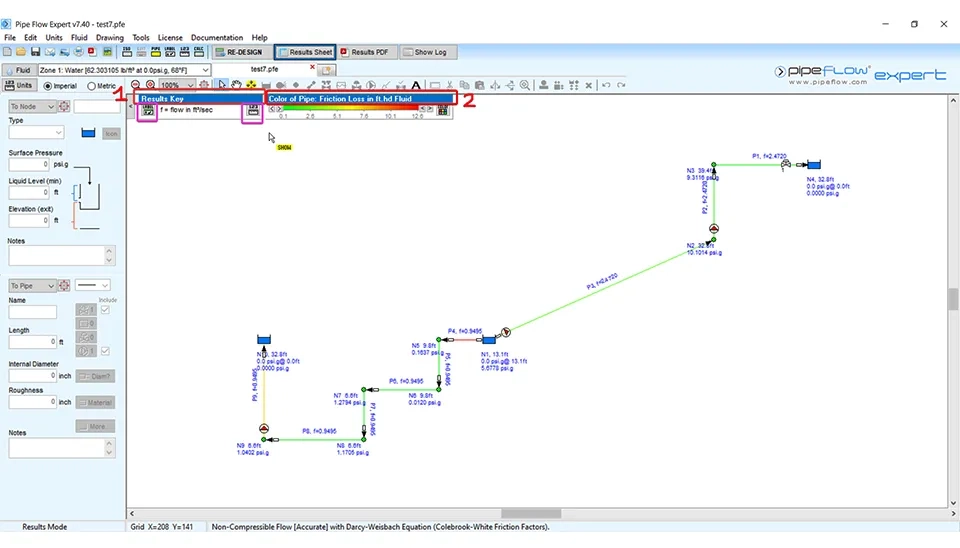This screenshot has height=548, width=960.
Task: Click the friction loss color gradient bar
Action: tap(350, 109)
